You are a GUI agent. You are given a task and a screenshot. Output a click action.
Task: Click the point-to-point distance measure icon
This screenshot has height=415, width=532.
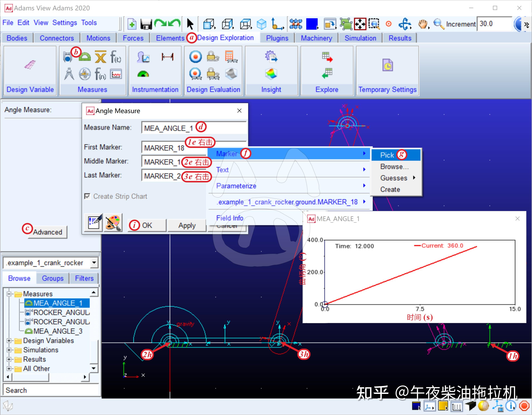168,57
